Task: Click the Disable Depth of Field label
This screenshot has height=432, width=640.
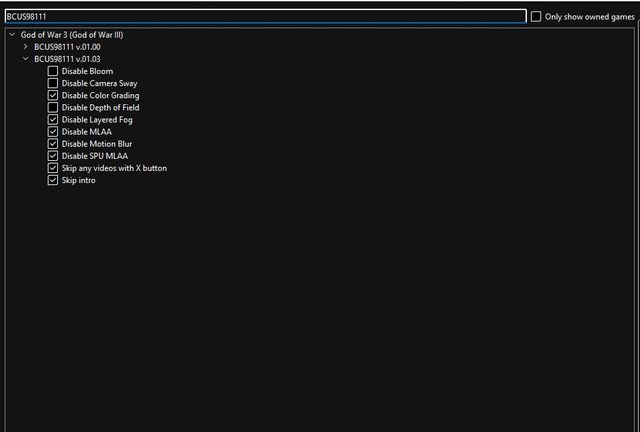Action: (100, 107)
